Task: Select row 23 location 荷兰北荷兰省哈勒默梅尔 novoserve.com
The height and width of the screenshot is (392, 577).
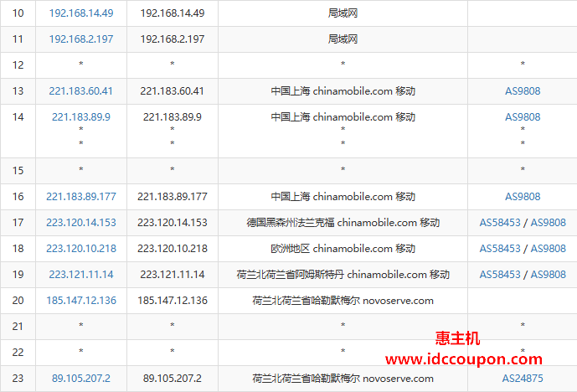Action: click(343, 379)
